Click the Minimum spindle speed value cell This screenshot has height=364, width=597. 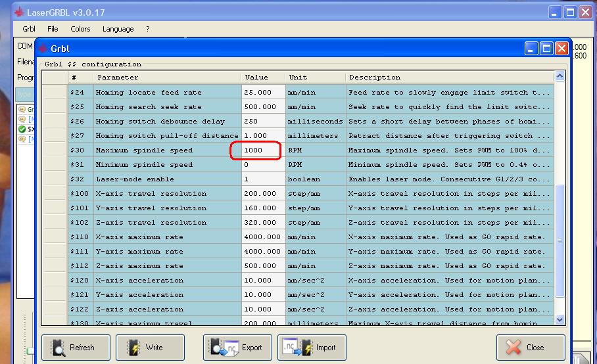tap(263, 165)
